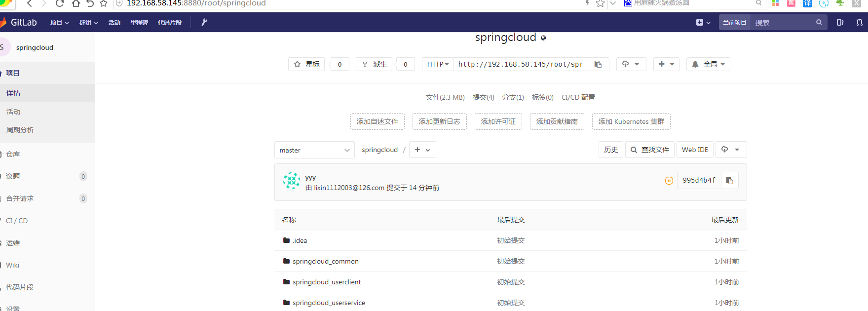Expand the 群组 menu in the navbar
This screenshot has width=868, height=311.
coord(88,22)
